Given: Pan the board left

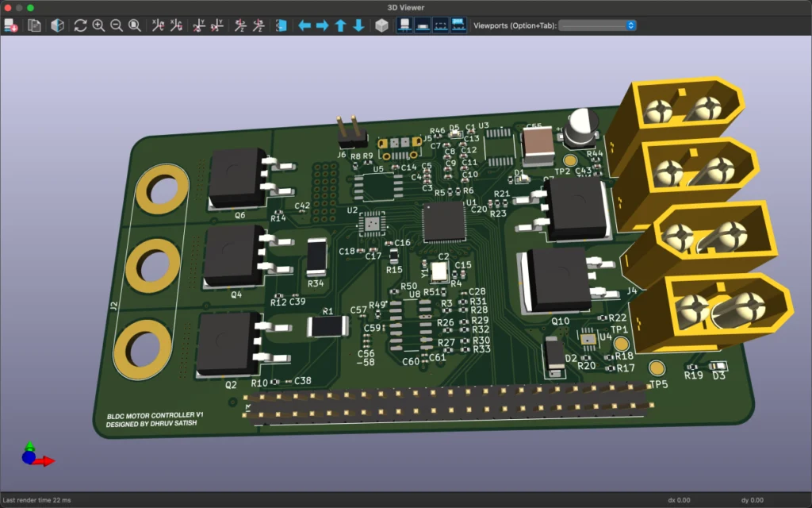Looking at the screenshot, I should tap(304, 25).
